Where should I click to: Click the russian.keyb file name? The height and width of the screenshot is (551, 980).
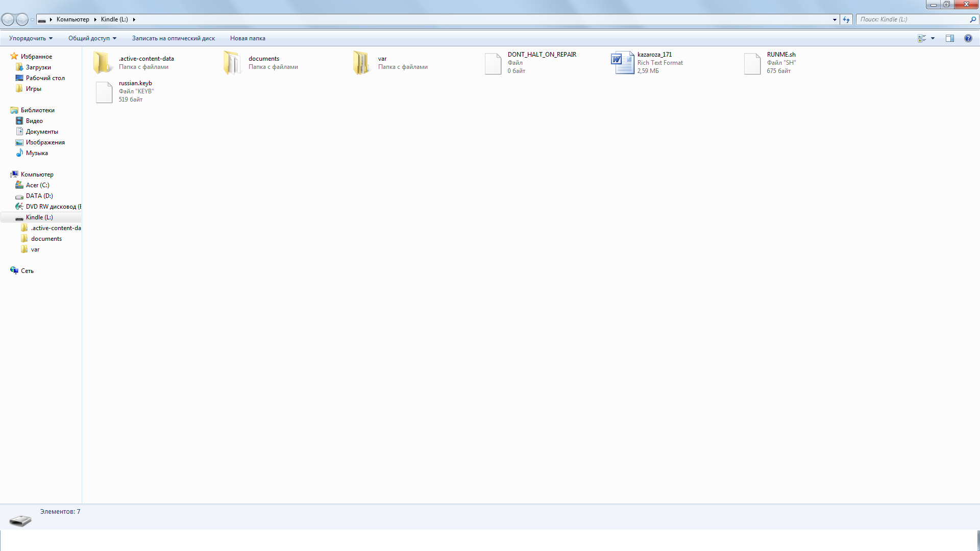[x=135, y=83]
